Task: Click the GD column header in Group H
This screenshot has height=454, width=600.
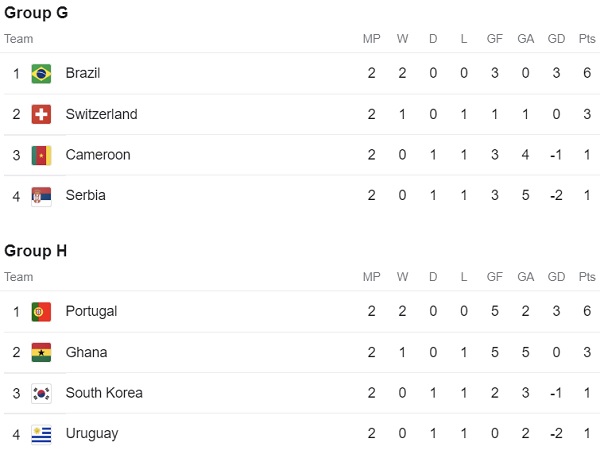Action: 556,277
